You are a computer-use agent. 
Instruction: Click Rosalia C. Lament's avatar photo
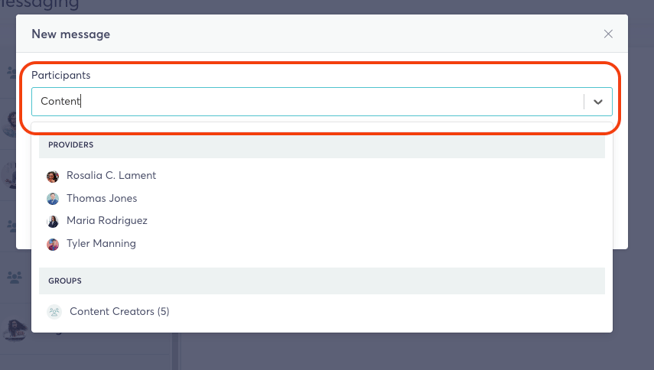tap(53, 176)
